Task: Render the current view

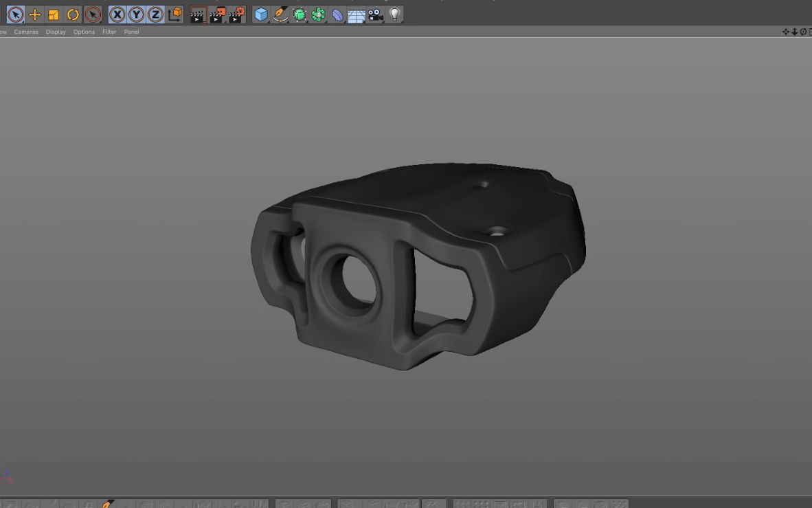Action: tap(197, 14)
